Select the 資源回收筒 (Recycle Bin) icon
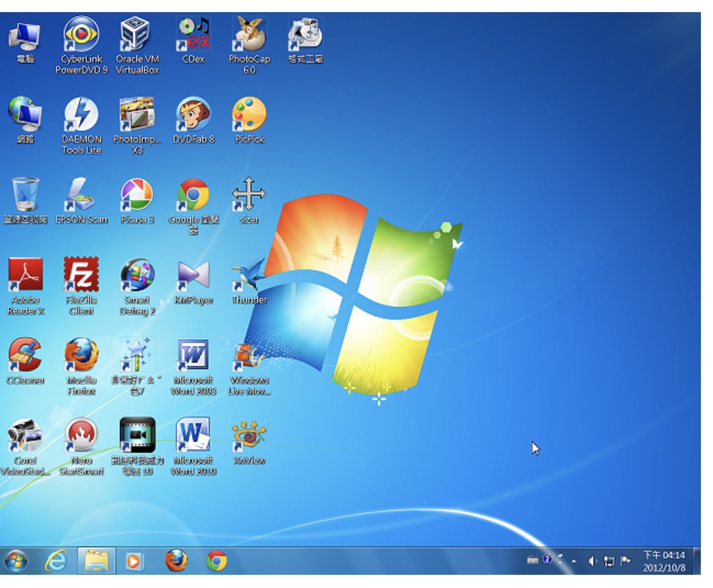 click(25, 201)
